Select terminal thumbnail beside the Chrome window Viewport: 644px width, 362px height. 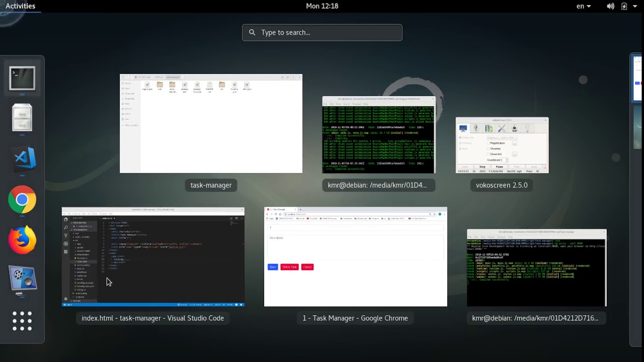[x=537, y=267]
